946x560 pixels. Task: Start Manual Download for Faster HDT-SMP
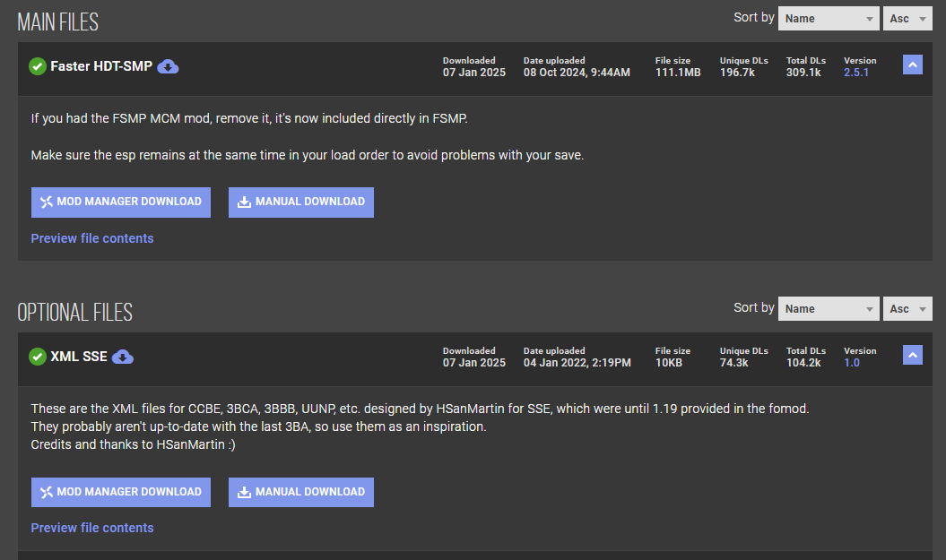coord(301,202)
